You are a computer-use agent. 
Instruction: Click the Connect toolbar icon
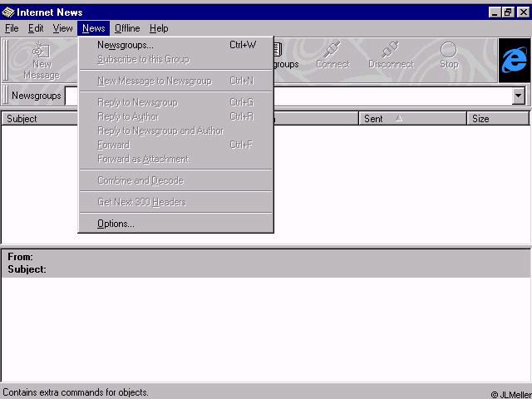332,56
